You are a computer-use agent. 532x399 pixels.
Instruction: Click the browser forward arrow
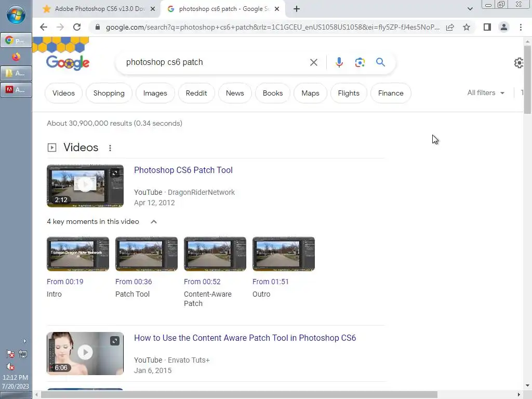click(60, 27)
